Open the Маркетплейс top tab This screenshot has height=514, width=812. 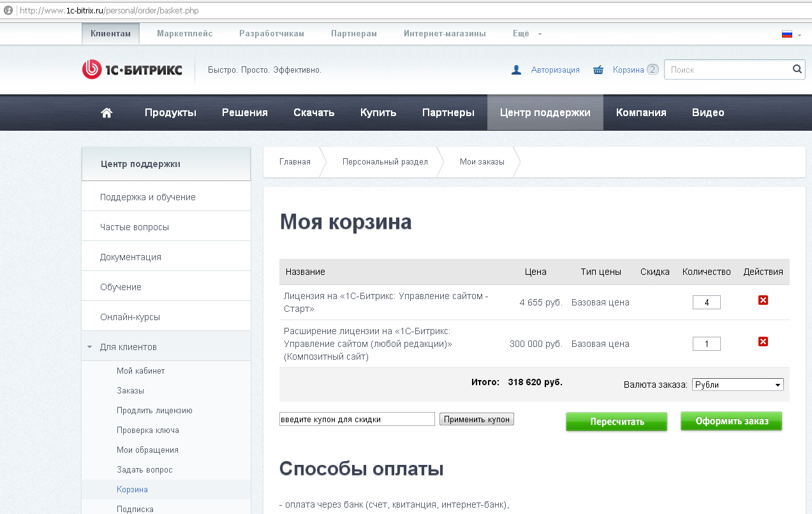(x=185, y=34)
